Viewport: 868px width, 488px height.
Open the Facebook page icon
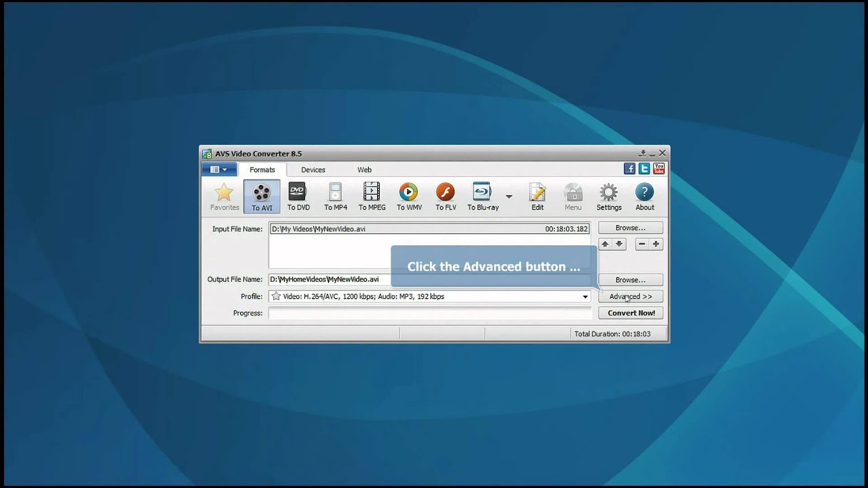[630, 169]
